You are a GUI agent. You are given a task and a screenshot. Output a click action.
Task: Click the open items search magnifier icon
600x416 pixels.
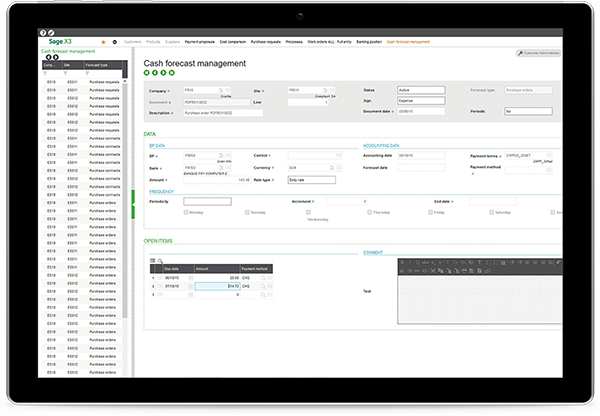(160, 261)
